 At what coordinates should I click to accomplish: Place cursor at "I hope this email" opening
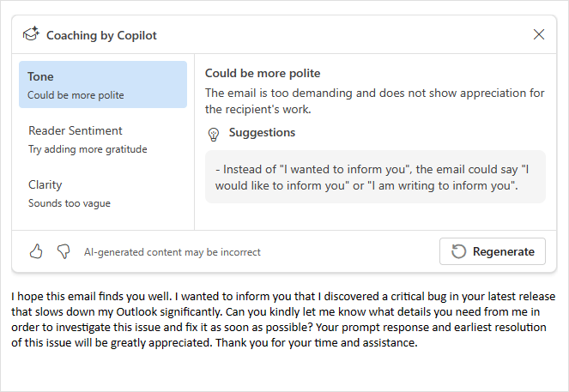[13, 296]
